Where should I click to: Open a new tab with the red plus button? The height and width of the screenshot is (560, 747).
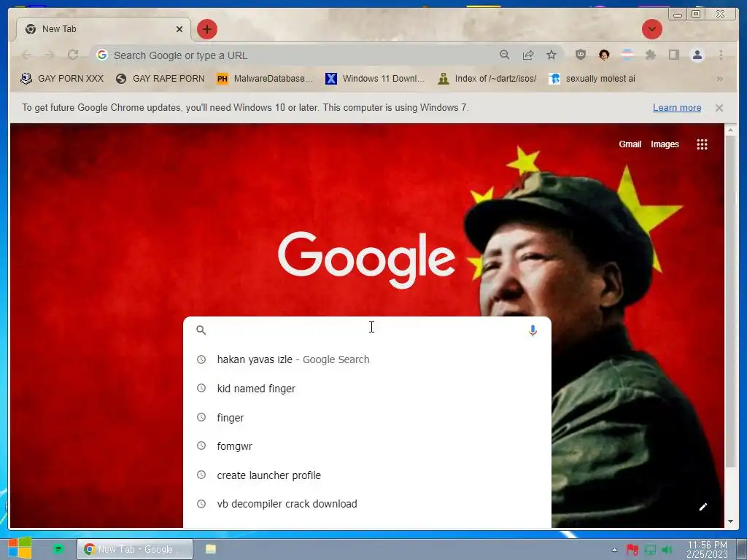pyautogui.click(x=206, y=29)
